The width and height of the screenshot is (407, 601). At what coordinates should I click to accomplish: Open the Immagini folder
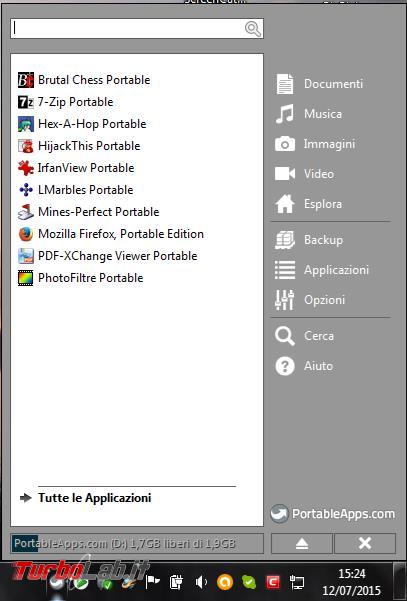315,144
